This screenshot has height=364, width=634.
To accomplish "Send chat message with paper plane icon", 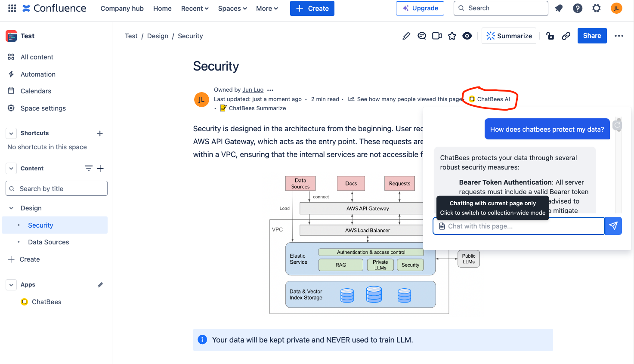I will 613,226.
